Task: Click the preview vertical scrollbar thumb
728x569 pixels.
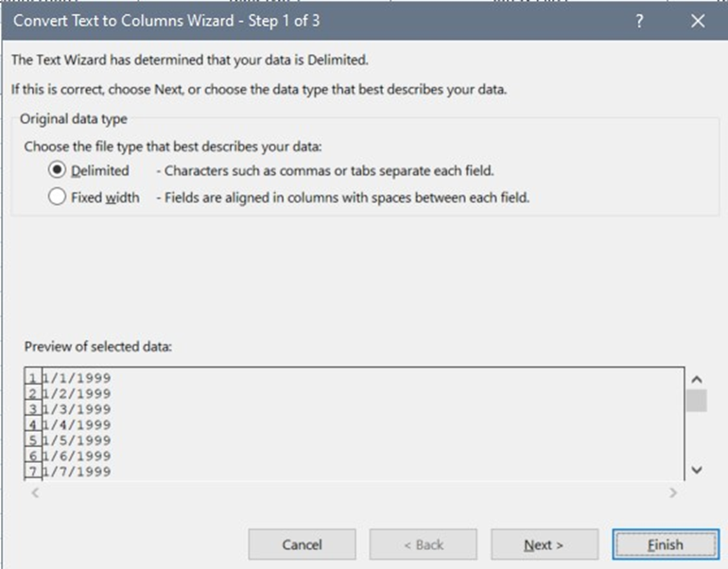Action: (697, 401)
